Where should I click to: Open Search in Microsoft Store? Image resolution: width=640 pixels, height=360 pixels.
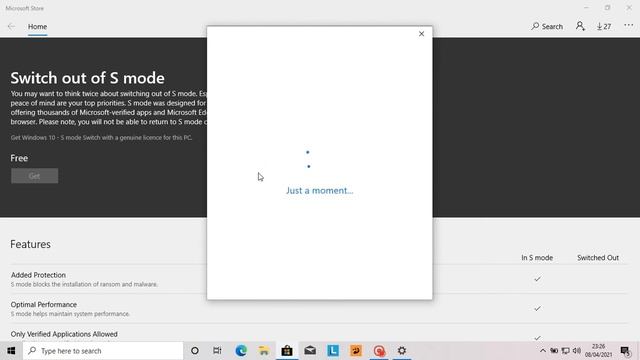tap(547, 27)
